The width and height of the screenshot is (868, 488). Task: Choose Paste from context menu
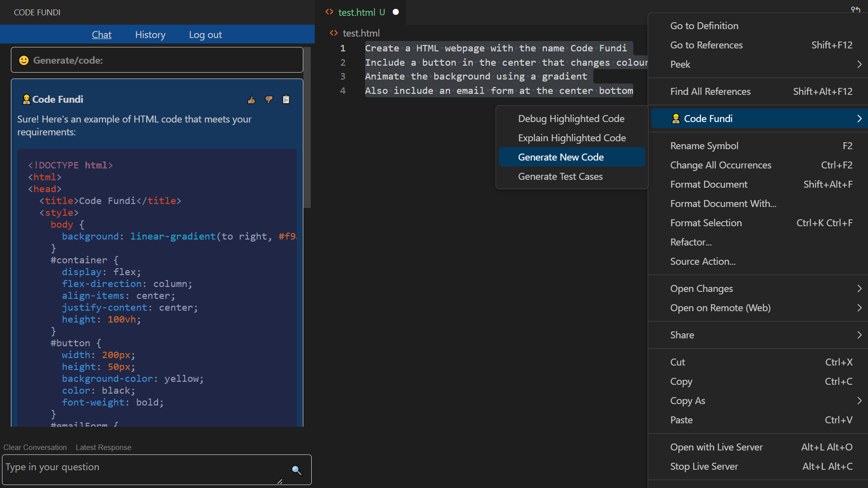pyautogui.click(x=759, y=420)
